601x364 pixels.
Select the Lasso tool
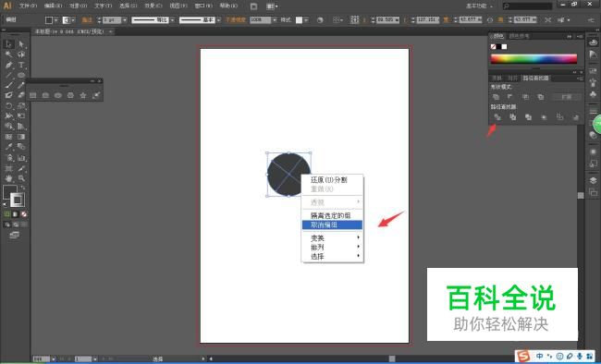(x=21, y=55)
